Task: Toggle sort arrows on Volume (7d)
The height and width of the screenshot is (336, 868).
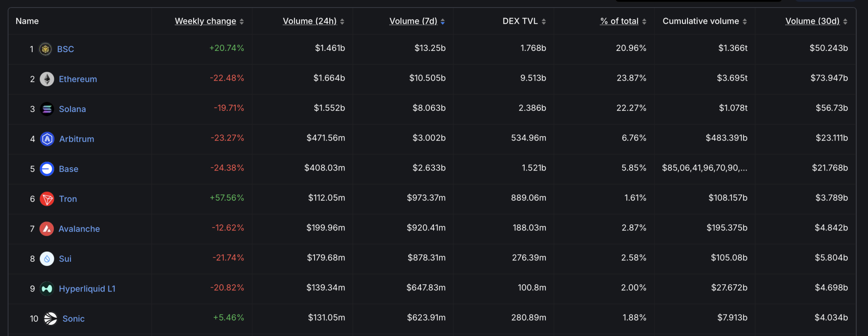Action: tap(442, 21)
